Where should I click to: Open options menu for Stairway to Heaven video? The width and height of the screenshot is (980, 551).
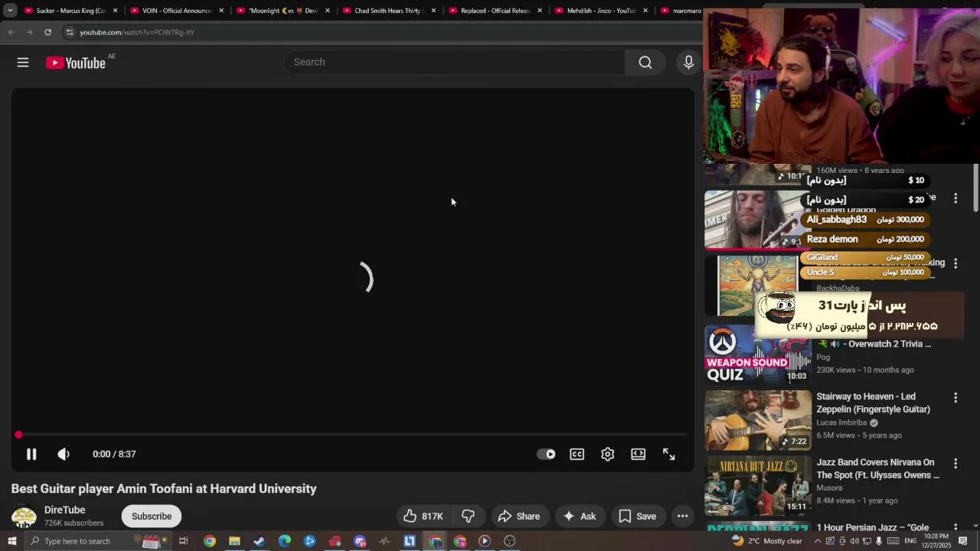955,398
